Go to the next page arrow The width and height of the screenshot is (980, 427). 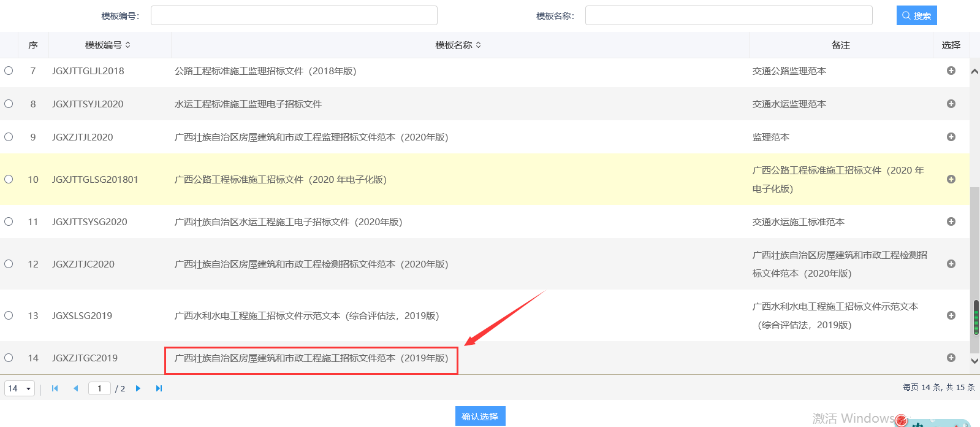click(x=139, y=388)
